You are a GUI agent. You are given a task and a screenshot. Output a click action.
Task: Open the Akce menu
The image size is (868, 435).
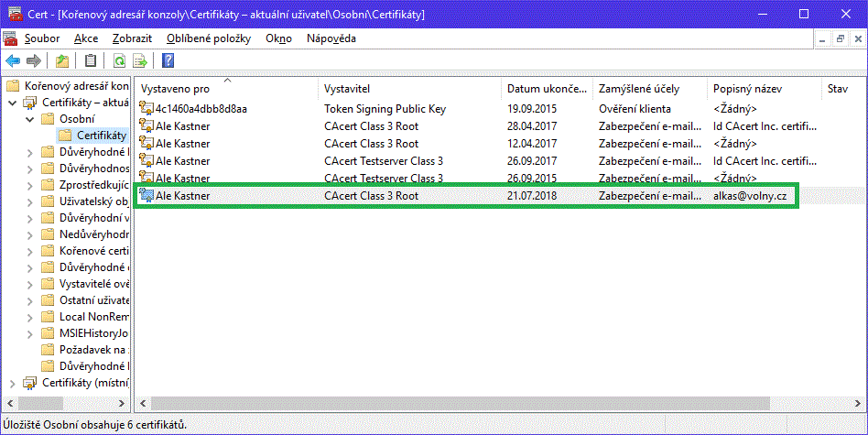[x=86, y=38]
